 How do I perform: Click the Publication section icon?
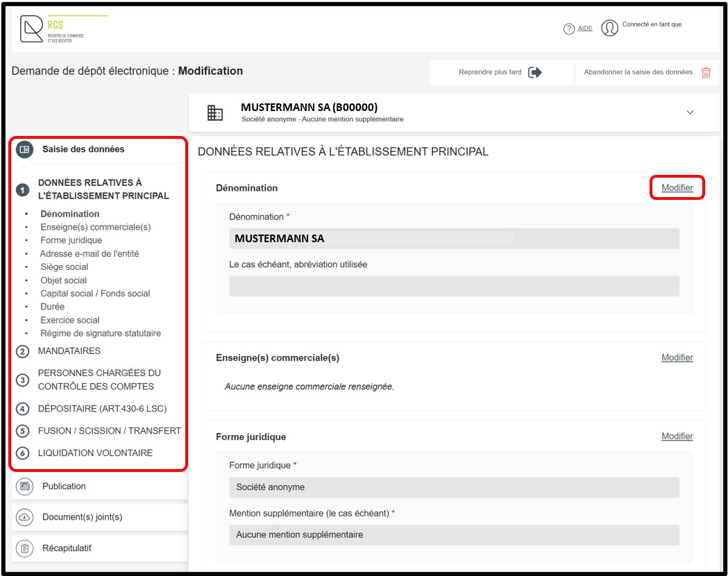[x=24, y=486]
